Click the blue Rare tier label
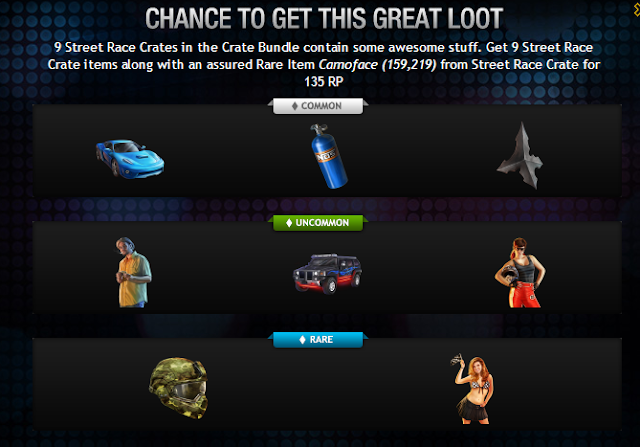 (x=318, y=340)
